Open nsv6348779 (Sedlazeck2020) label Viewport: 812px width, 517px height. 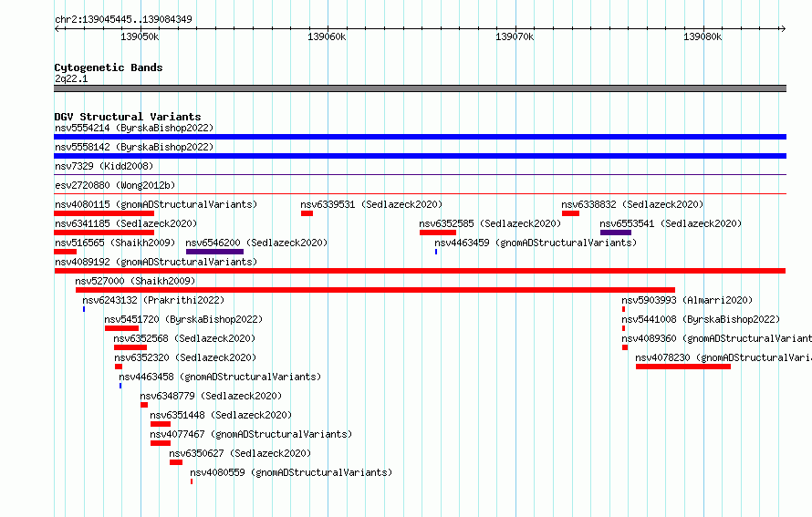coord(211,396)
